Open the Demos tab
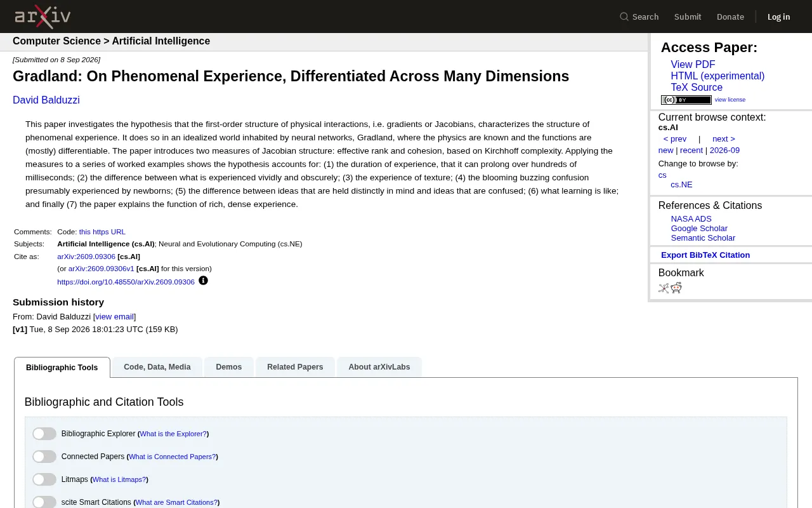 [x=229, y=367]
